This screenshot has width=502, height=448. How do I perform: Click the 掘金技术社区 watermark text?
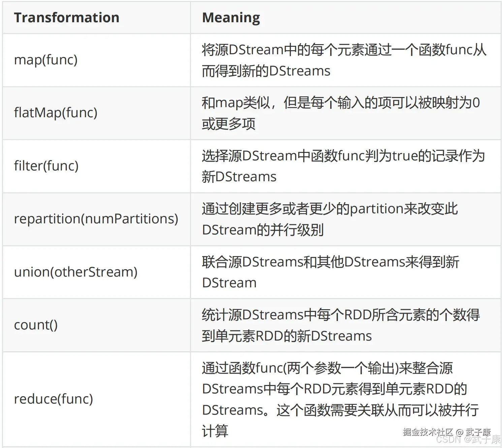[428, 432]
